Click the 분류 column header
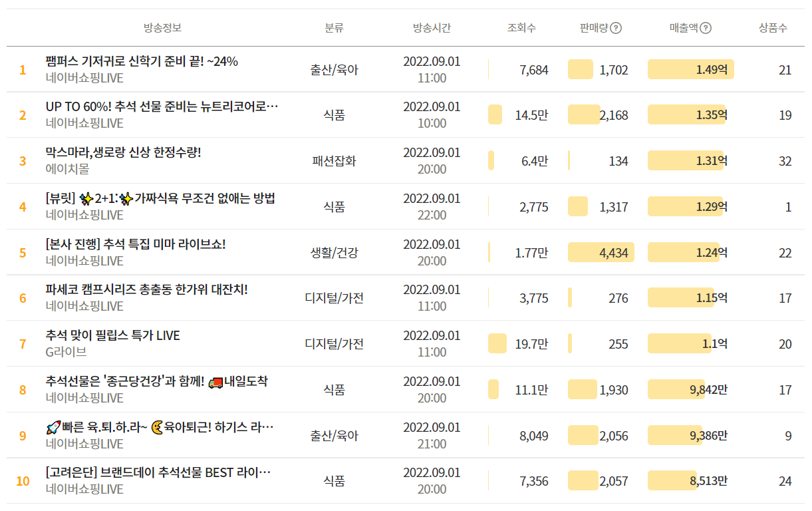 (334, 28)
